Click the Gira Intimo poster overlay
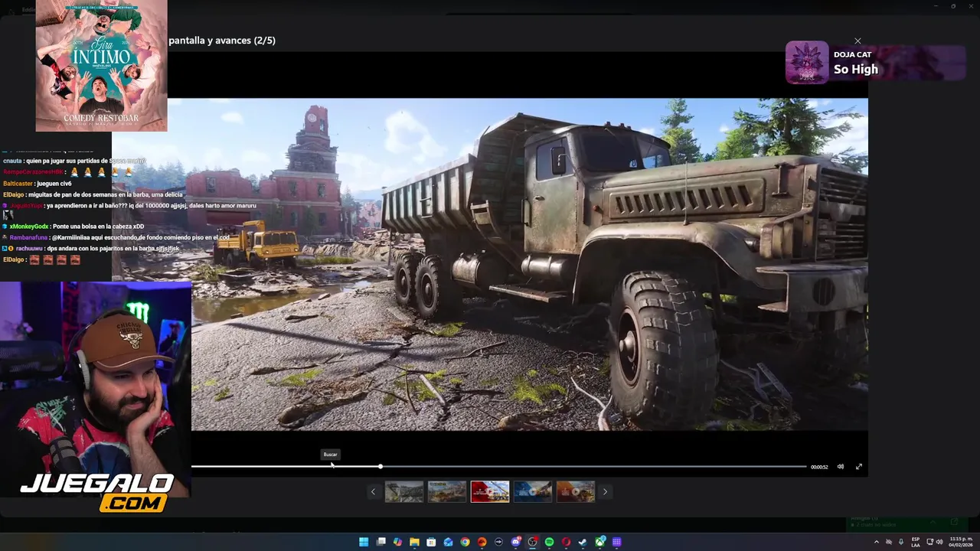Viewport: 980px width, 551px height. tap(101, 66)
